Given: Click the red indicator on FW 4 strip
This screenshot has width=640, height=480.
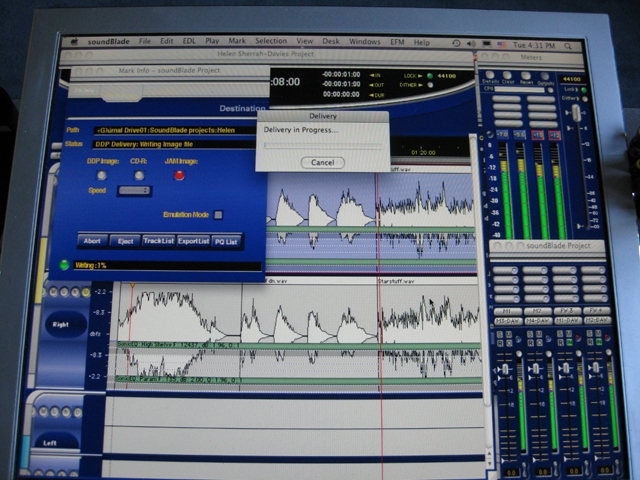Looking at the screenshot, I should click(607, 338).
